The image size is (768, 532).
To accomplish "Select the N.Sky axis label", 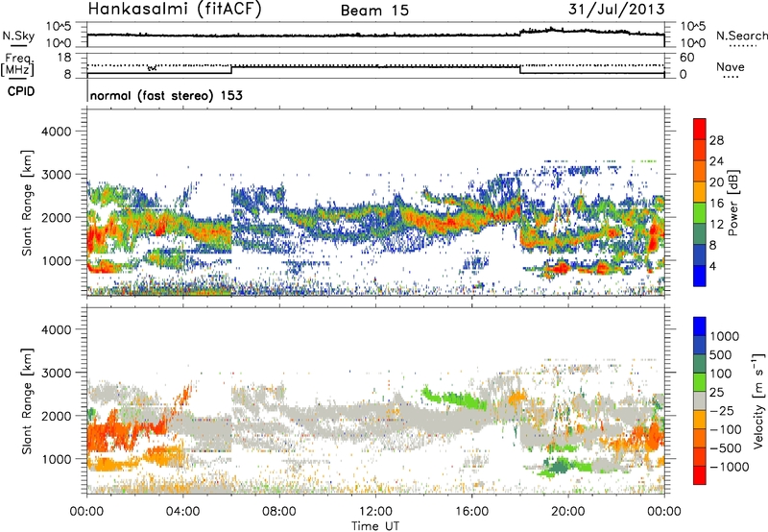I will pyautogui.click(x=18, y=36).
